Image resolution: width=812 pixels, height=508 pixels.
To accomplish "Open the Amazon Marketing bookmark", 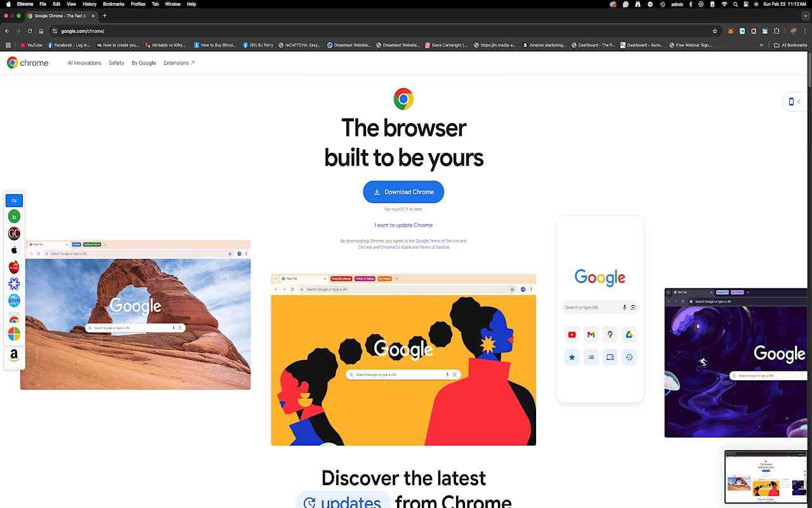I will (x=544, y=45).
